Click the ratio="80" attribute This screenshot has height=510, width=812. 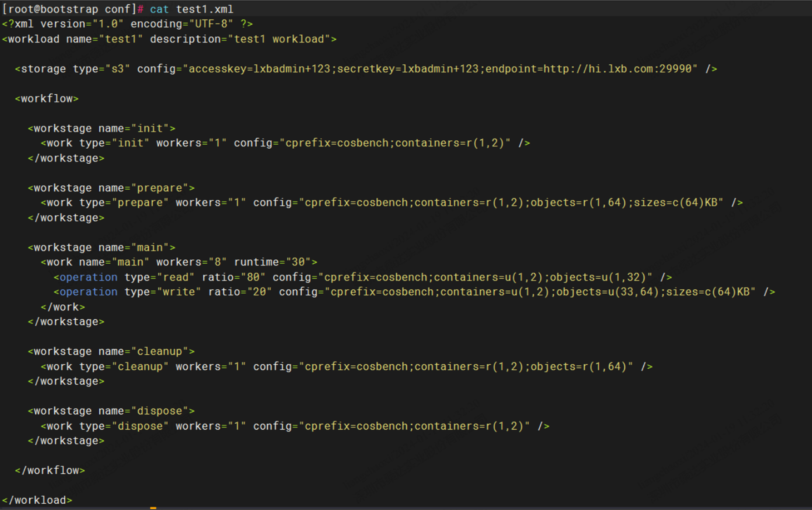pos(234,277)
